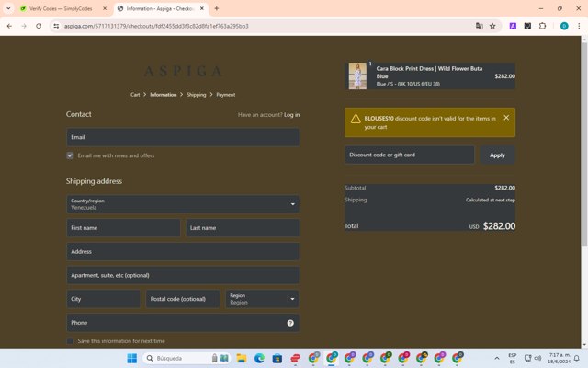Bookmark this page with the star icon

coord(492,26)
